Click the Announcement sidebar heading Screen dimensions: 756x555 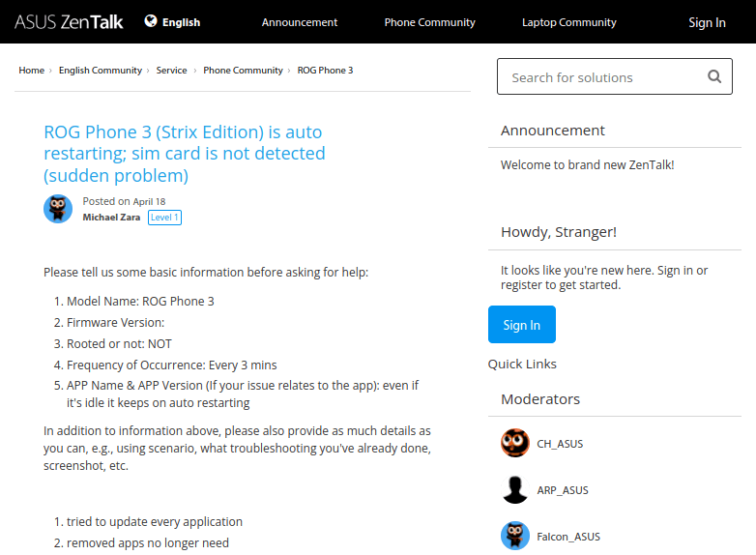coord(553,131)
